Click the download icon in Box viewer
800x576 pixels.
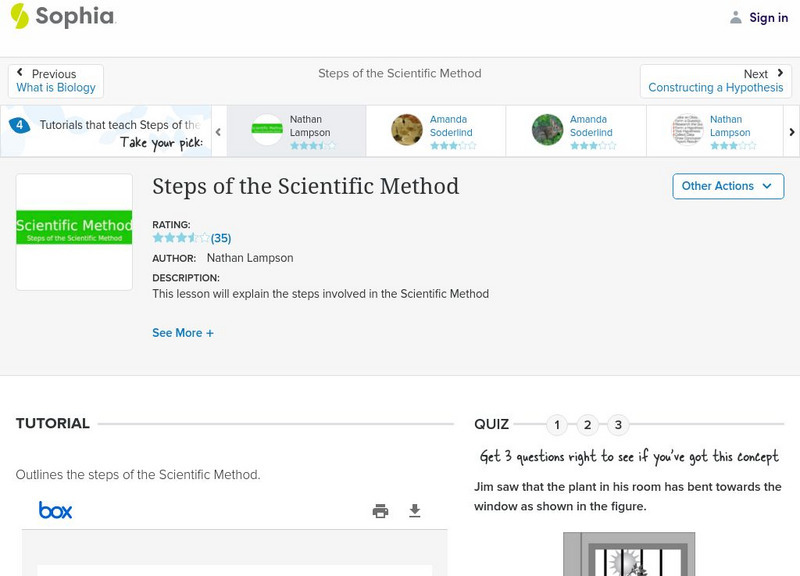(x=415, y=511)
